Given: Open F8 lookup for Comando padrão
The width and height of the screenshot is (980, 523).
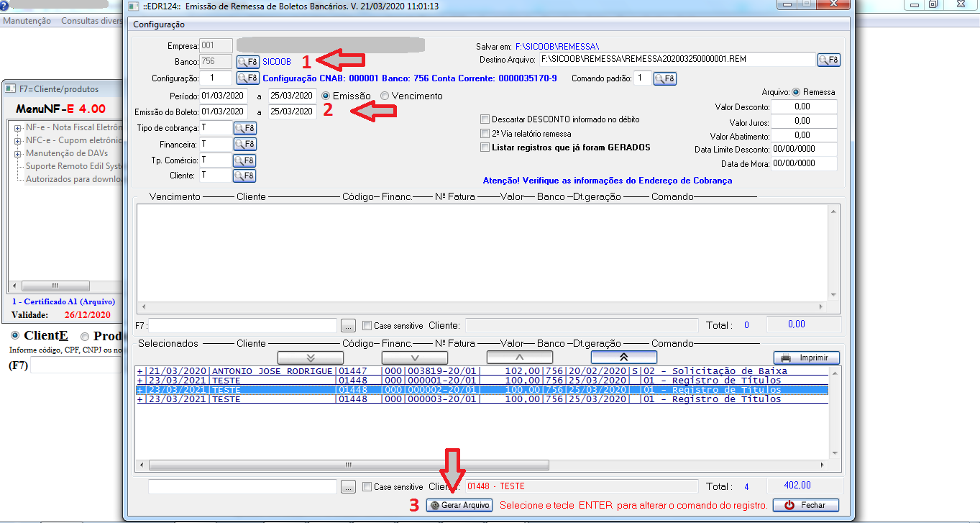Looking at the screenshot, I should 664,78.
